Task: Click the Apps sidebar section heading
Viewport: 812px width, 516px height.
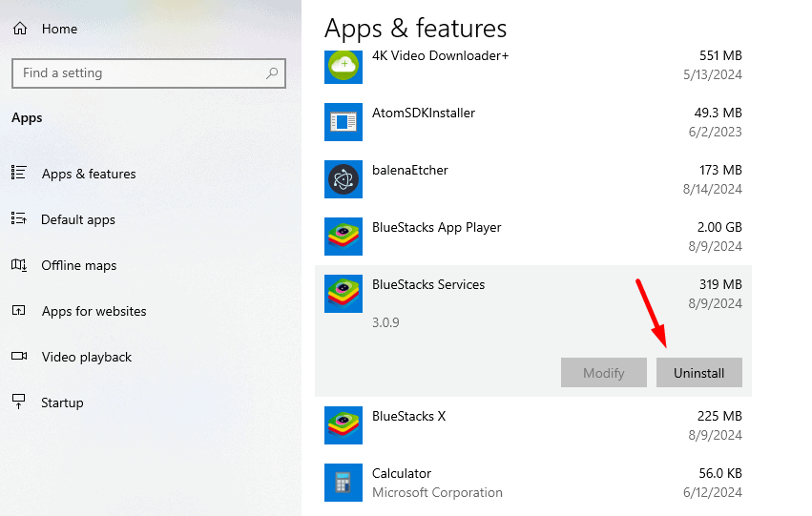Action: (x=27, y=118)
